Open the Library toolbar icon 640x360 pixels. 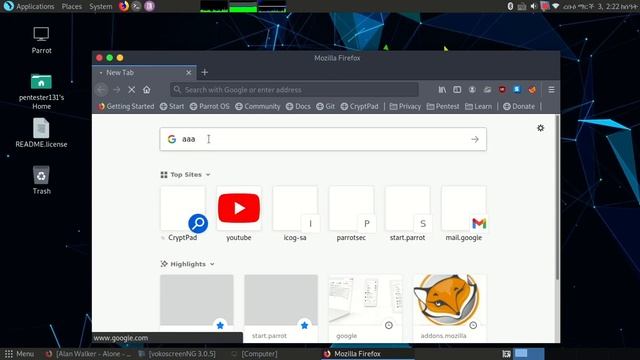(x=442, y=89)
